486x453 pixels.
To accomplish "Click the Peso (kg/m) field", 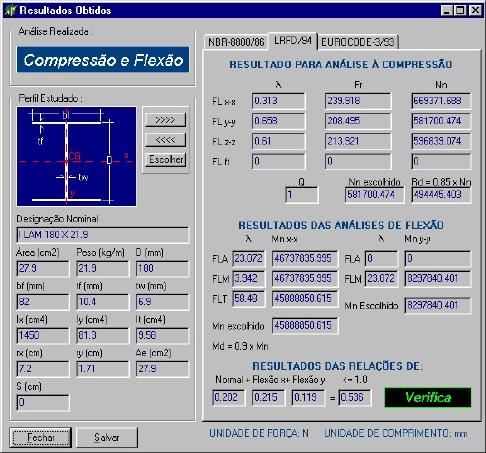I will coord(102,268).
